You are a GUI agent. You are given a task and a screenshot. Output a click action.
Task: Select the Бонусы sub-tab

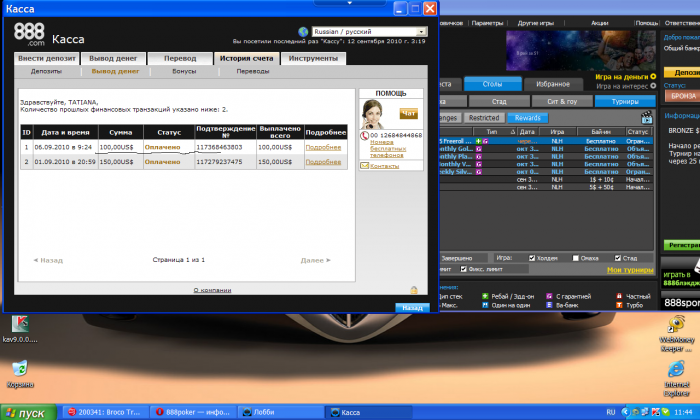[184, 71]
